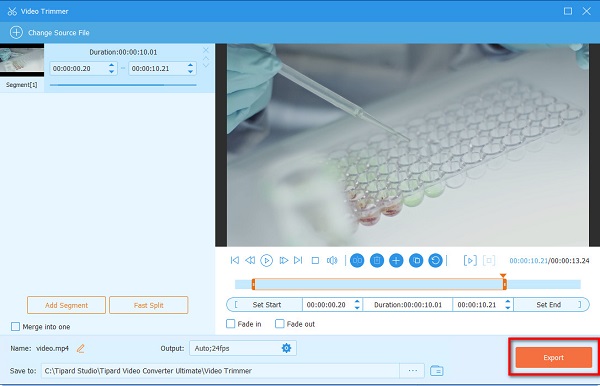This screenshot has height=386, width=600.
Task: Mute audio with the speaker icon
Action: pos(332,261)
